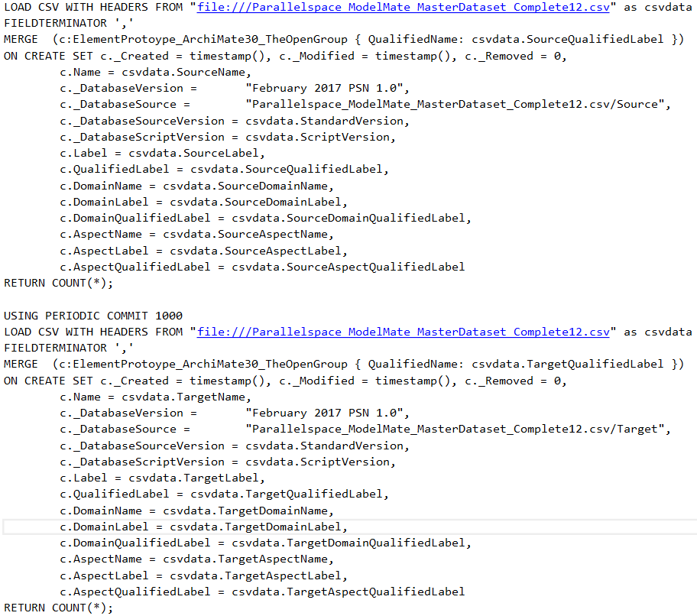Click the csvdata.TargetAspectQualifiedLabel assignment line
Image resolution: width=697 pixels, height=616 pixels.
(262, 592)
